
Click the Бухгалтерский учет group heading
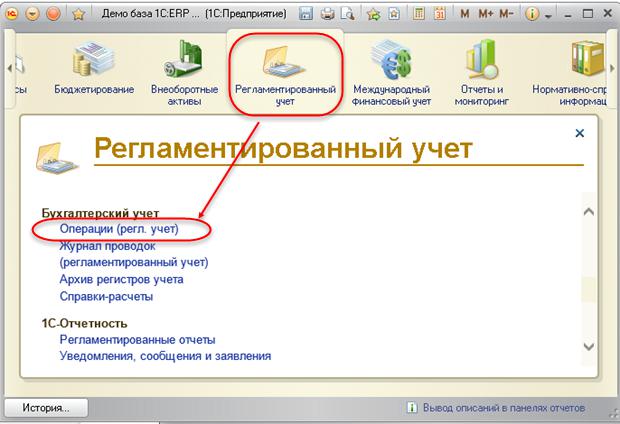pos(100,213)
